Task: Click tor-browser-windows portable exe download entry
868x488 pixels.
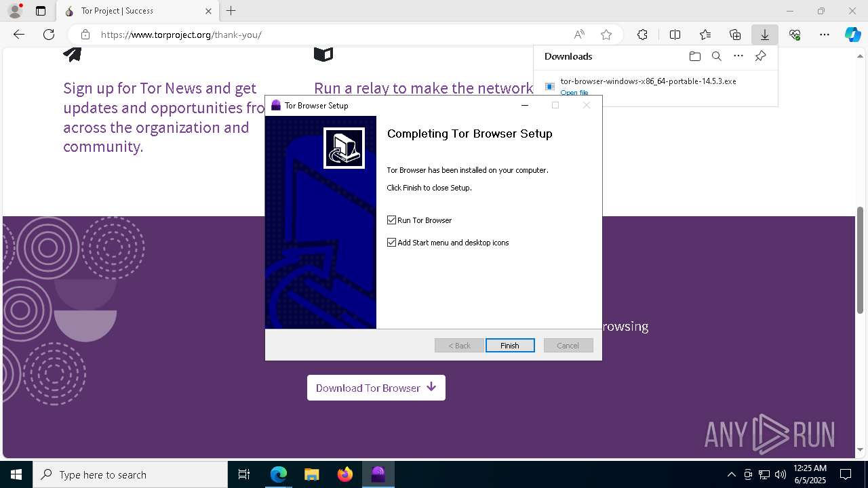Action: point(648,81)
